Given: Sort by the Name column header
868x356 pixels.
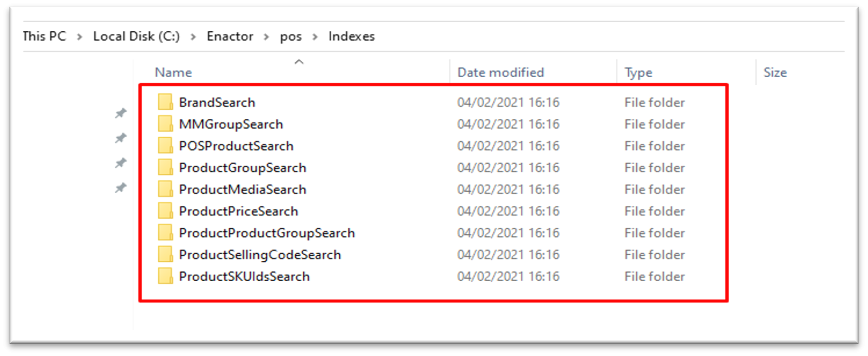Looking at the screenshot, I should tap(173, 72).
